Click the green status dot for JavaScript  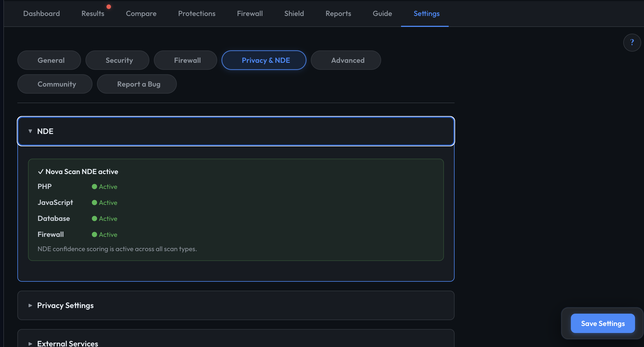[94, 202]
